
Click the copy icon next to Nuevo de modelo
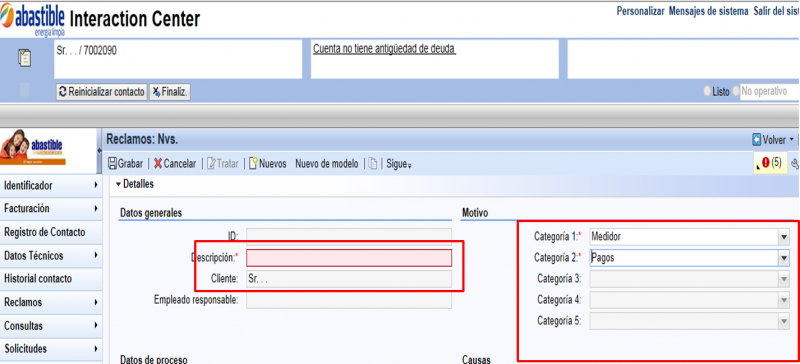[x=373, y=164]
